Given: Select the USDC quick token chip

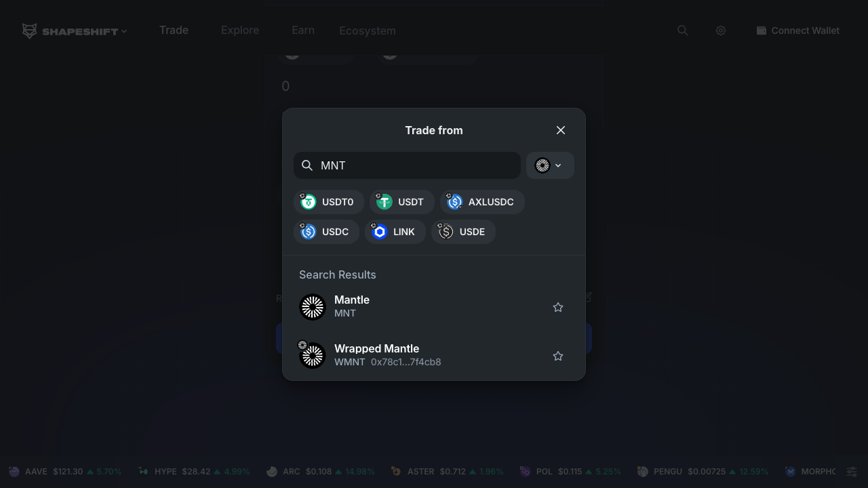Looking at the screenshot, I should [x=326, y=232].
